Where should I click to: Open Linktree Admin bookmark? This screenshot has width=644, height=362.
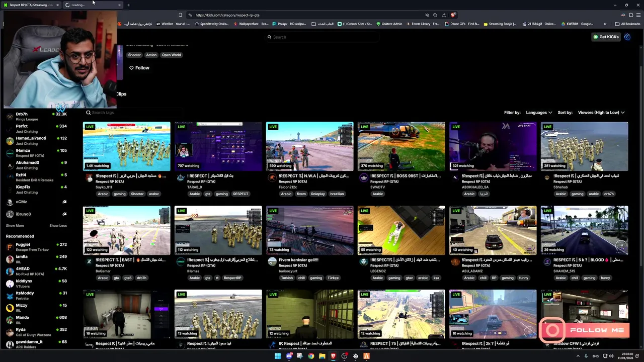click(388, 24)
